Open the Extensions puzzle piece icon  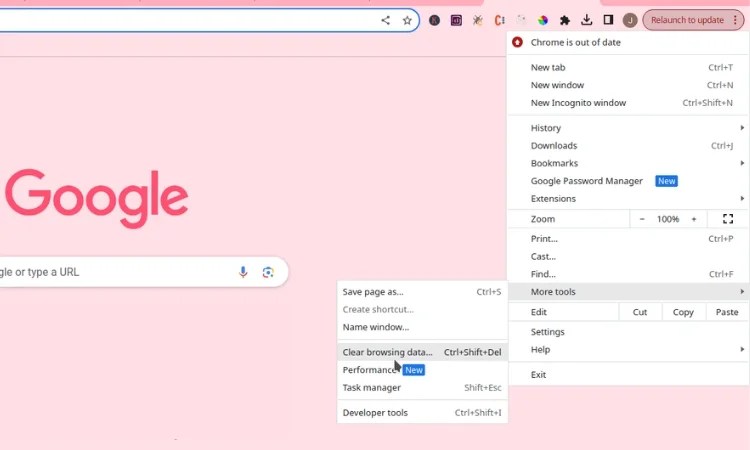click(565, 20)
